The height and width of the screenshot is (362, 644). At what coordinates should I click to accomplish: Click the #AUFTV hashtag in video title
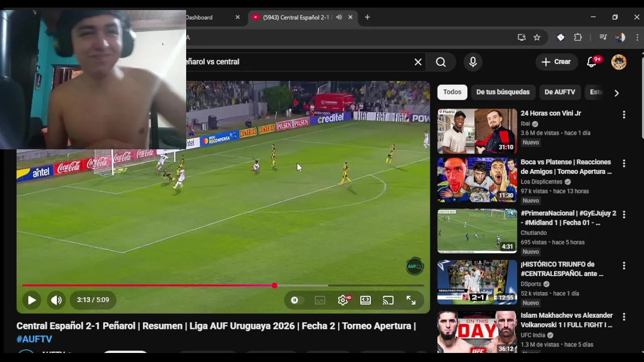34,339
